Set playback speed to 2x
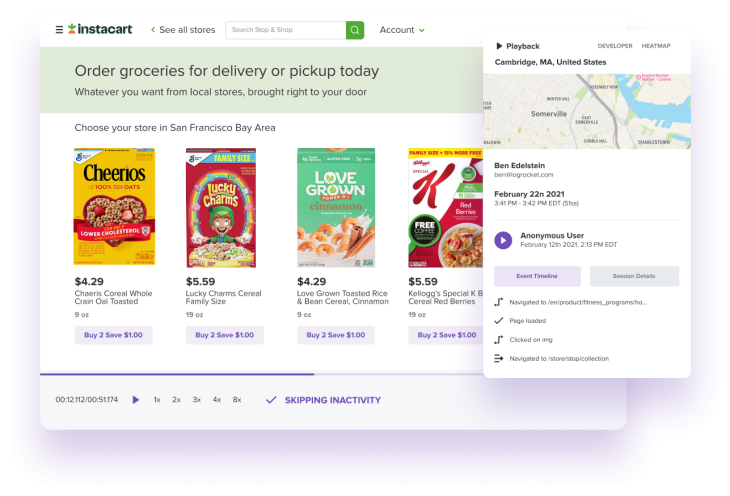 (176, 400)
